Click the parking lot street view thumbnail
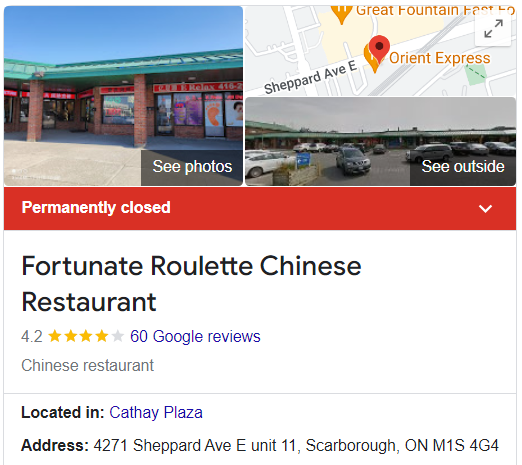Image resolution: width=522 pixels, height=465 pixels. 380,141
